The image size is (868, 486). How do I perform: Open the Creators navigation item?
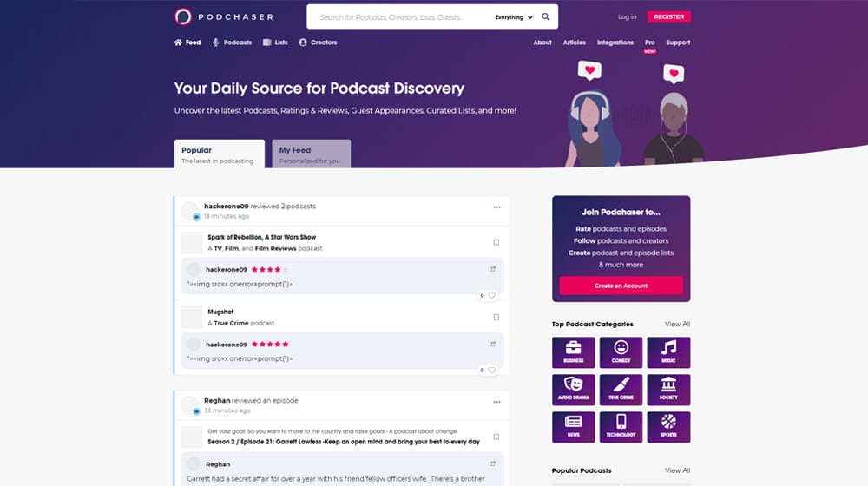[319, 42]
